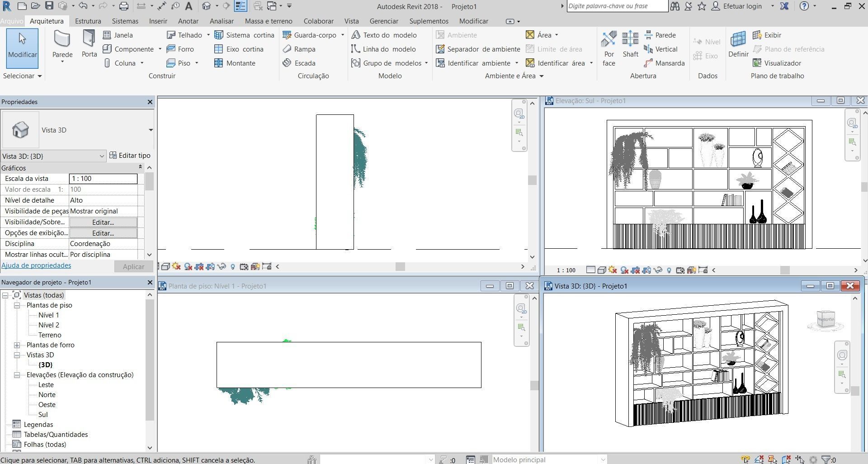Save the project from the quick access toolbar
This screenshot has height=464, width=868.
click(x=49, y=6)
